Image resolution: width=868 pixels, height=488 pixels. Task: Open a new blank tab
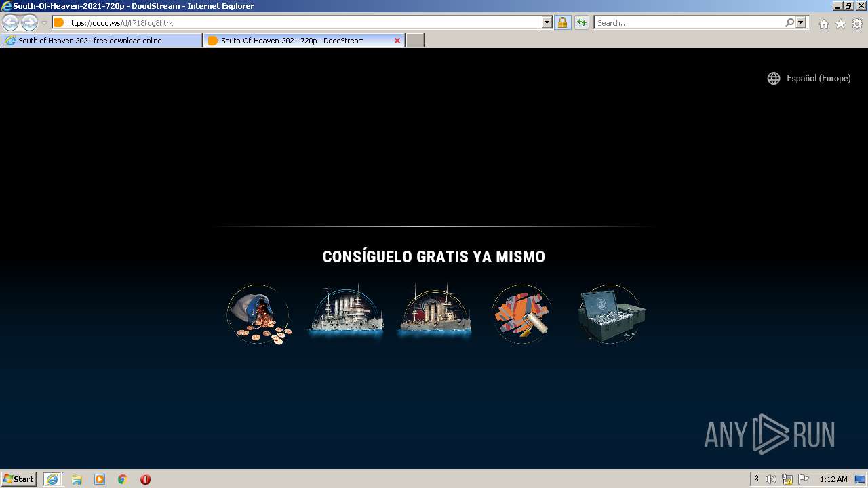[x=415, y=41]
